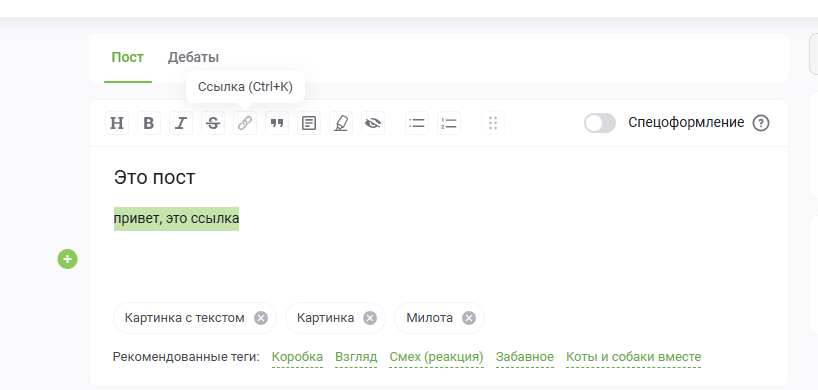Add recommended tag Взгляд
Viewport: 818px width, 390px height.
pyautogui.click(x=356, y=357)
